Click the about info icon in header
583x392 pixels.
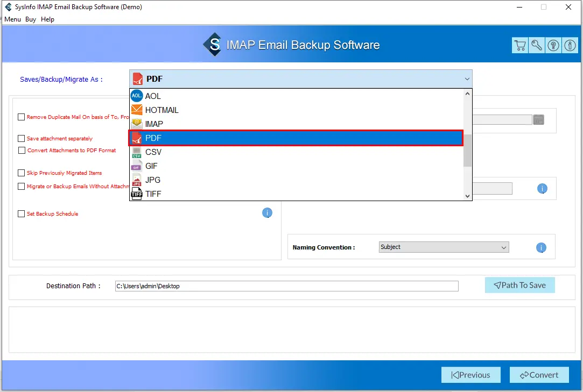tap(570, 46)
